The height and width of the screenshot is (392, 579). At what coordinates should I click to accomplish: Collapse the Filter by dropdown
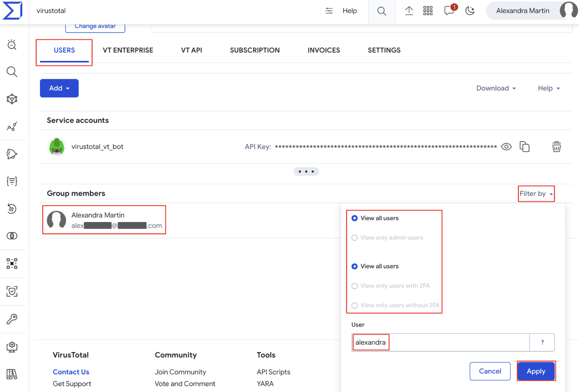point(537,193)
